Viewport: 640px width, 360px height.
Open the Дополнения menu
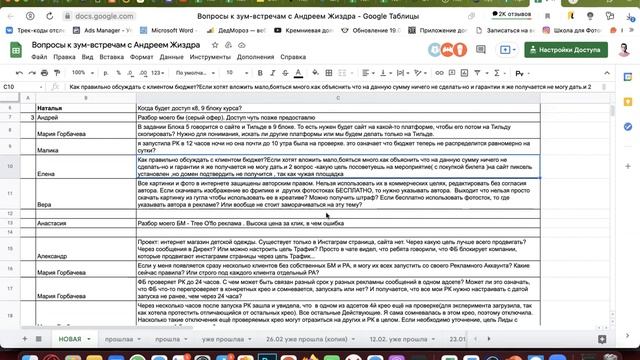[256, 57]
